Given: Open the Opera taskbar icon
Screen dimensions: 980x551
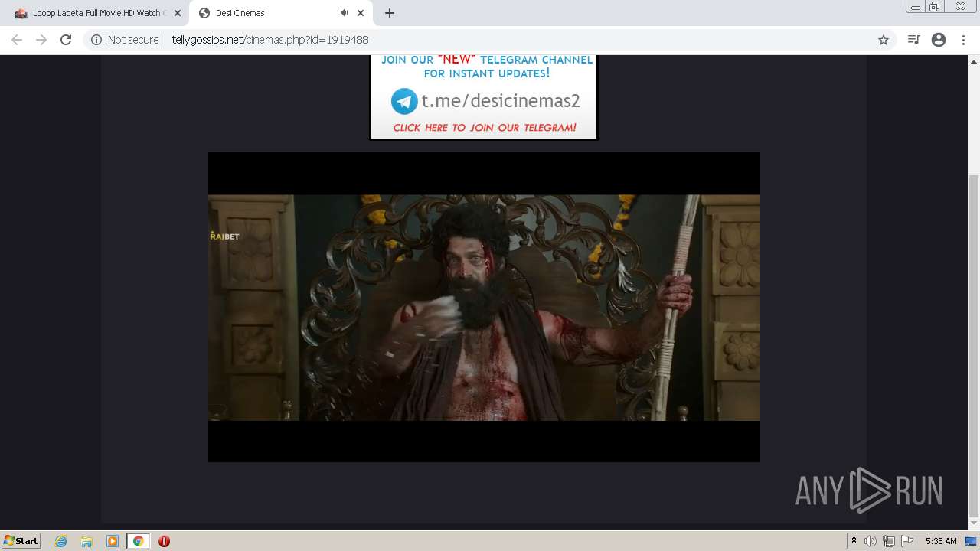Looking at the screenshot, I should tap(164, 541).
